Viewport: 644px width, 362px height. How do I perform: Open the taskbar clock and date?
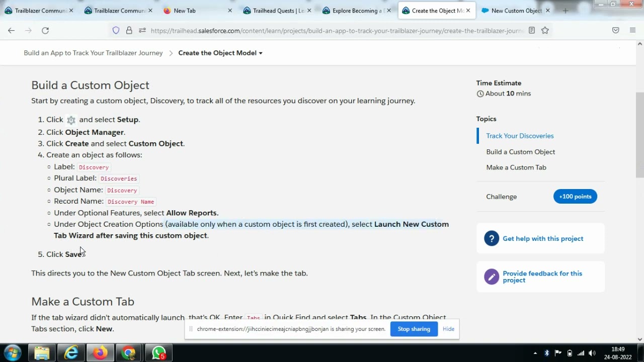click(x=618, y=353)
